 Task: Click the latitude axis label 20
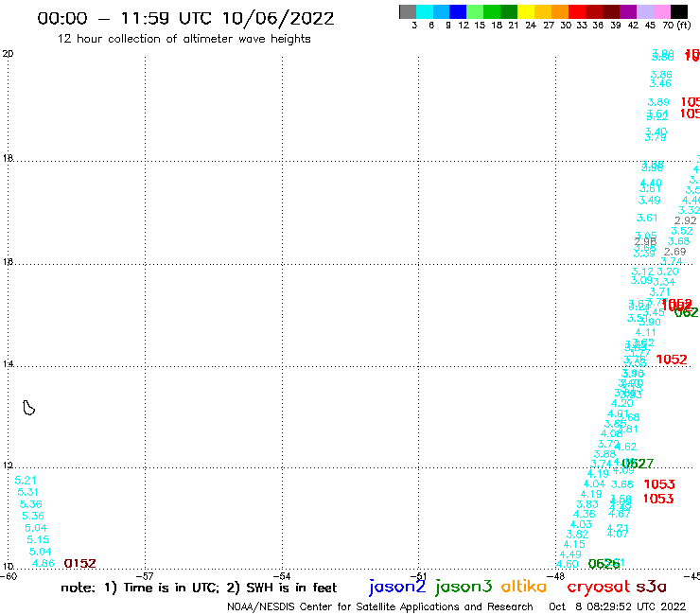[x=8, y=54]
